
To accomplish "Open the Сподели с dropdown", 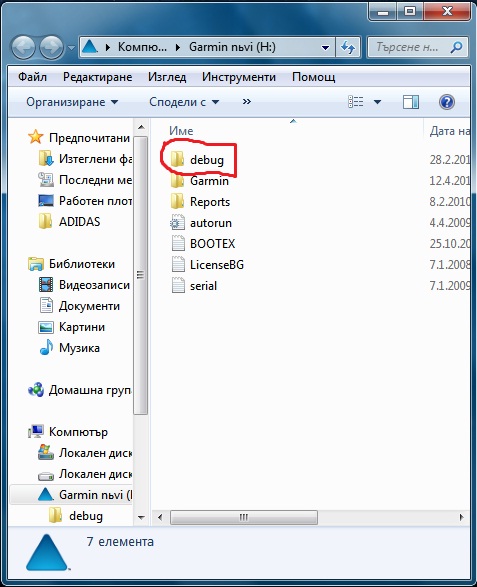I will (x=184, y=102).
